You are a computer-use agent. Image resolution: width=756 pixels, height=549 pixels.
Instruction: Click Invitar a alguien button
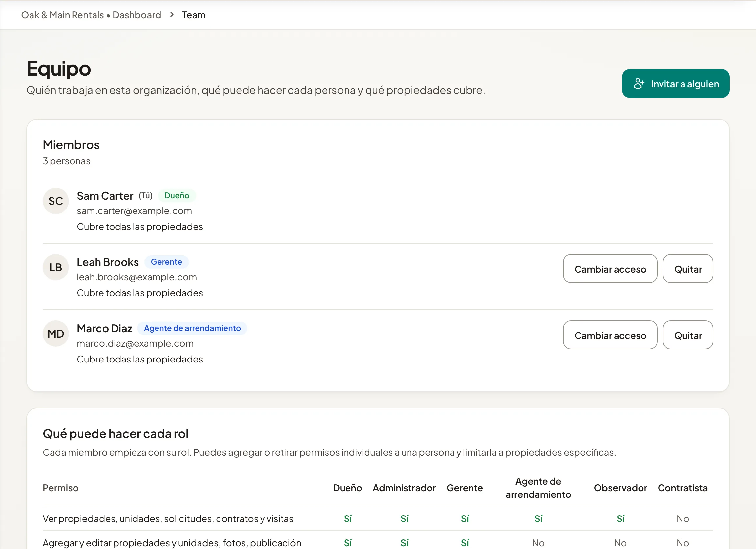[676, 83]
